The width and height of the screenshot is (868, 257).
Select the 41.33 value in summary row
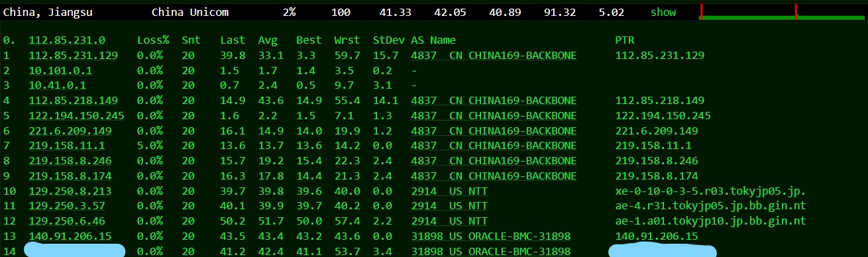point(395,12)
